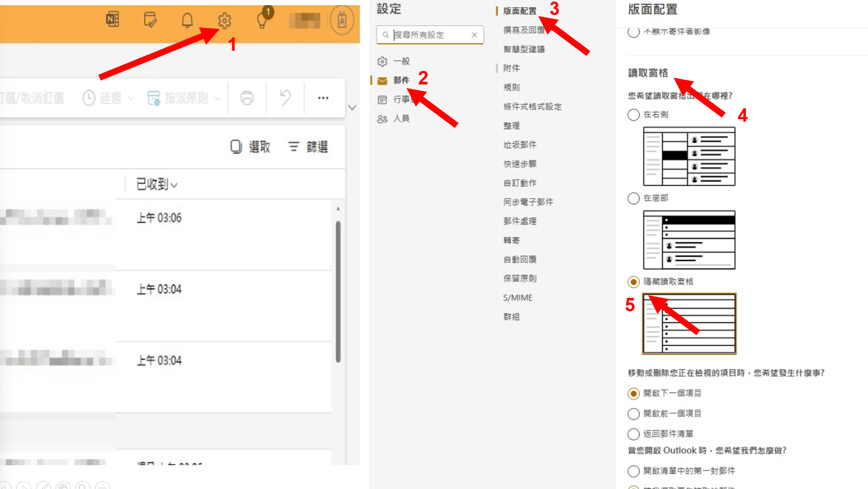Click the undo arrow icon
The width and height of the screenshot is (868, 489).
tap(285, 97)
